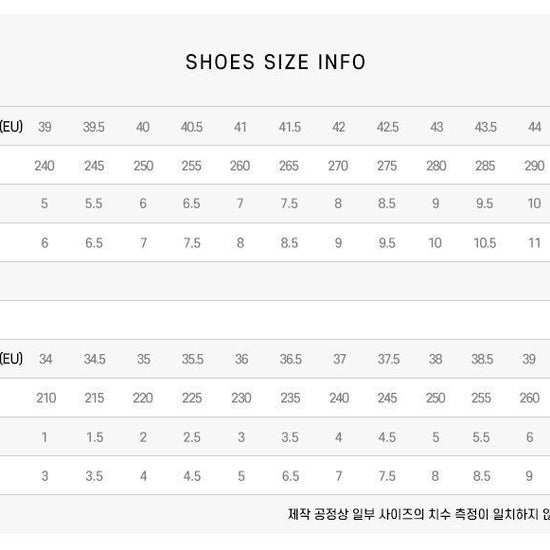This screenshot has height=550, width=550.
Task: Select the 235 mm length value
Action: (290, 398)
